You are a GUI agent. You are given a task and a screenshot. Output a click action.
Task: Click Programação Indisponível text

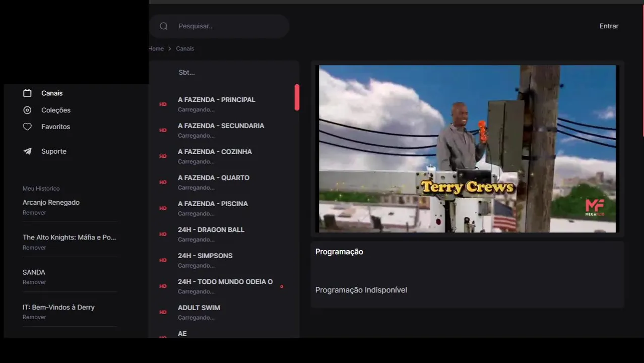coord(361,290)
